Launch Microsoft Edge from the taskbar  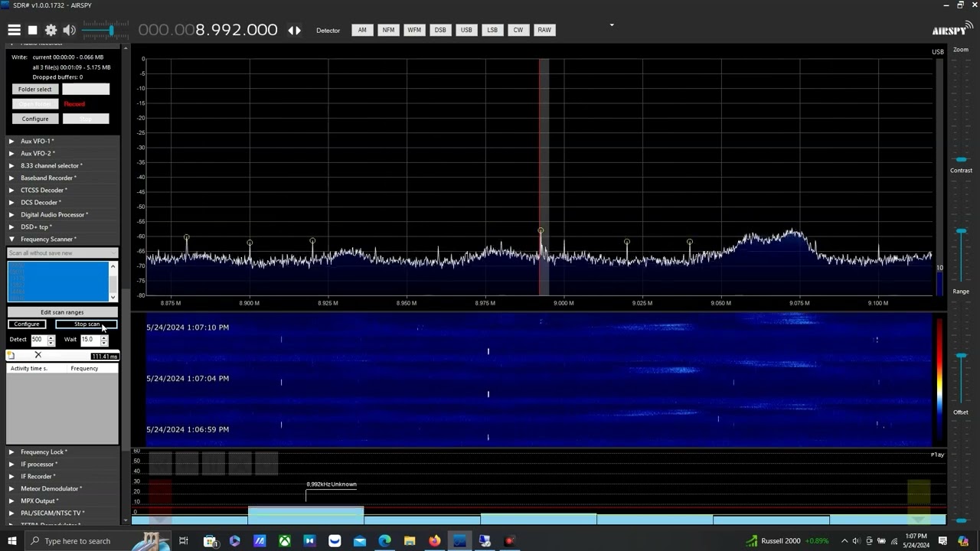point(384,541)
